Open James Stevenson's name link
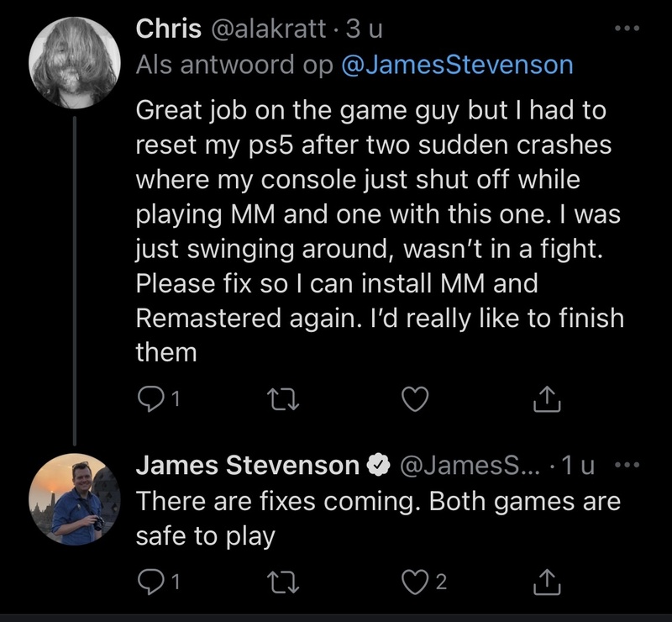Image resolution: width=672 pixels, height=622 pixels. (x=247, y=464)
